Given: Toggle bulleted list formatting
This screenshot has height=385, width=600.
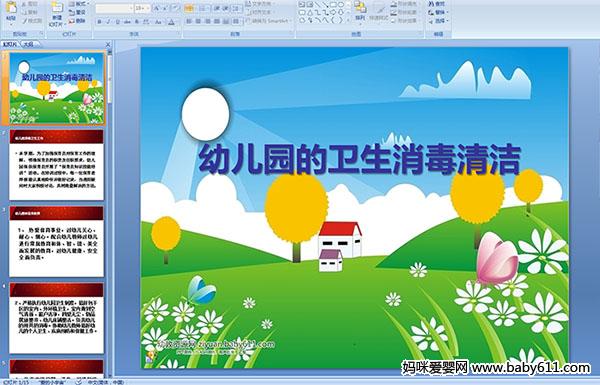Looking at the screenshot, I should [190, 8].
